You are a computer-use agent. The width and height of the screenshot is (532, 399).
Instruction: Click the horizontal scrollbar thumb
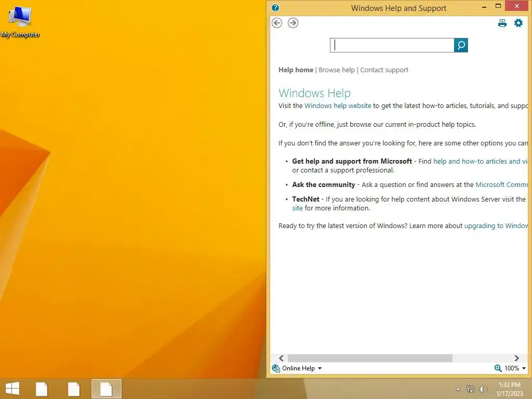tap(370, 358)
